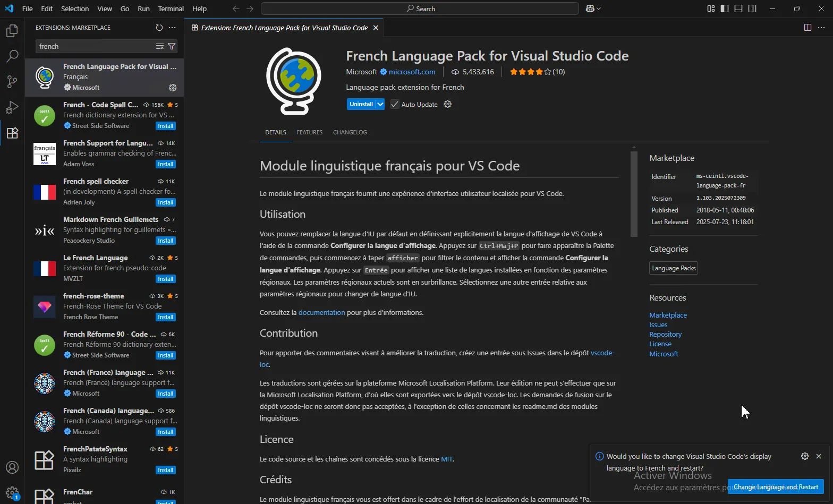This screenshot has height=504, width=833.
Task: Open the Terminal menu
Action: (171, 8)
